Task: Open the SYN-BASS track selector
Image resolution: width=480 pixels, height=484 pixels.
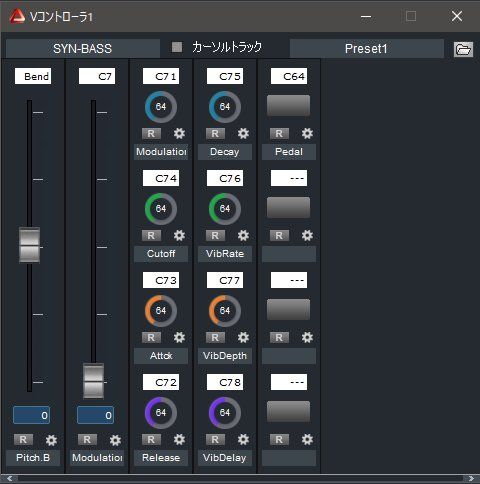Action: 83,49
